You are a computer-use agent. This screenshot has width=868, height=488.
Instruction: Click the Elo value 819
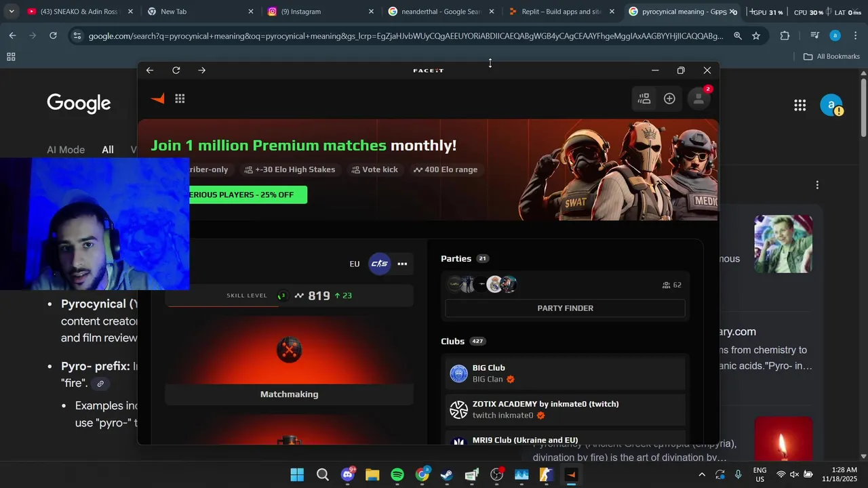click(319, 296)
